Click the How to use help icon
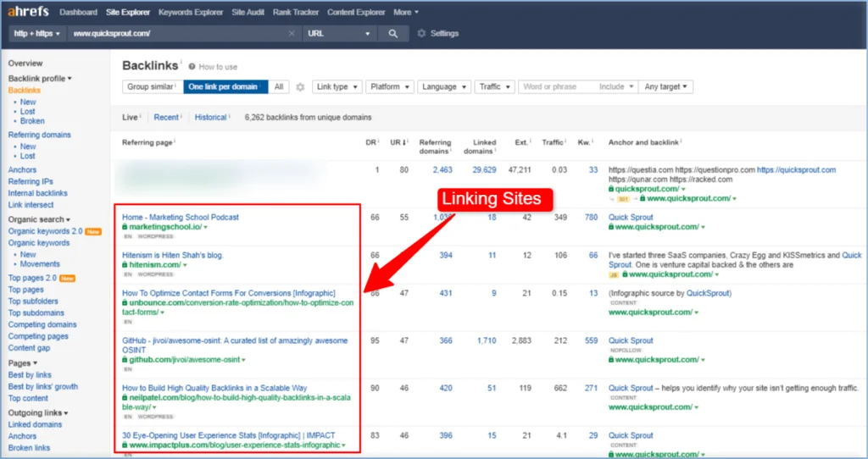 tap(192, 67)
